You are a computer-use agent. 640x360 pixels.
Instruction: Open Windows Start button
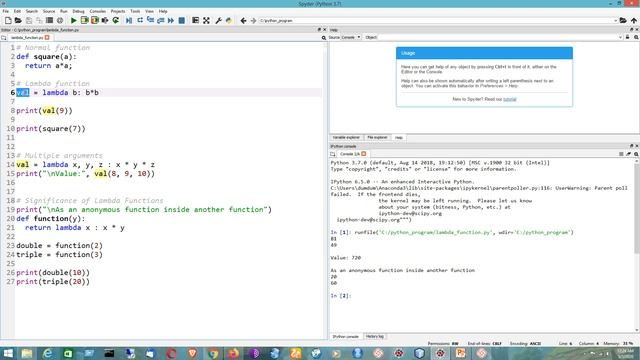tap(8, 353)
